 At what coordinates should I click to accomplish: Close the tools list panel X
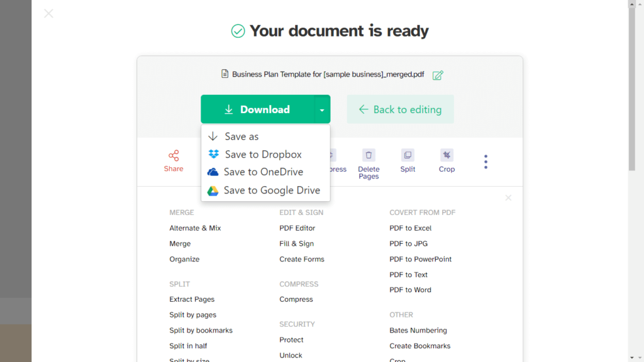pos(508,198)
